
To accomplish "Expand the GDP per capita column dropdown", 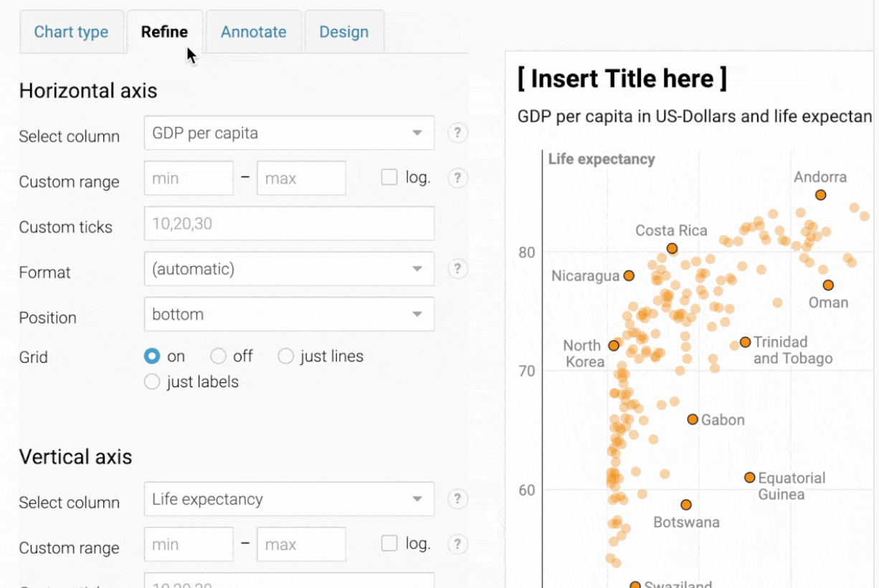I will click(x=289, y=133).
